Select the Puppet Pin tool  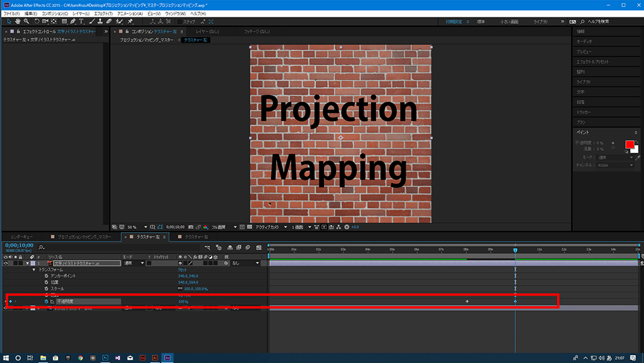(x=130, y=21)
